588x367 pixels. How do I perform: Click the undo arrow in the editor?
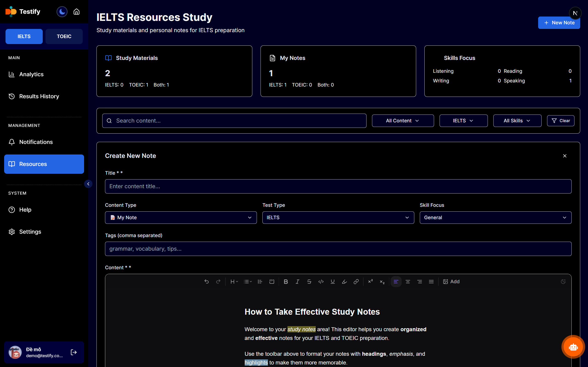tap(207, 282)
